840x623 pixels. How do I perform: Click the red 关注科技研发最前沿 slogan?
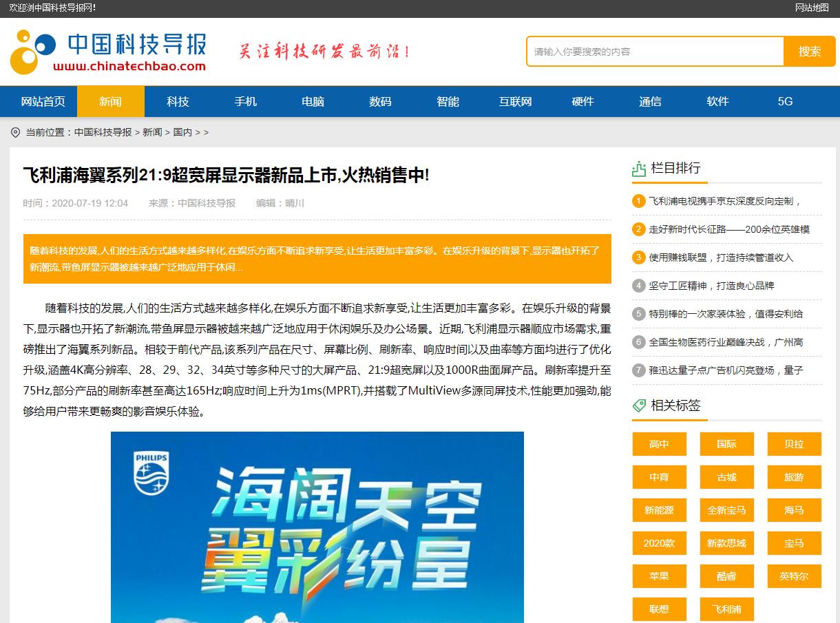[x=324, y=52]
